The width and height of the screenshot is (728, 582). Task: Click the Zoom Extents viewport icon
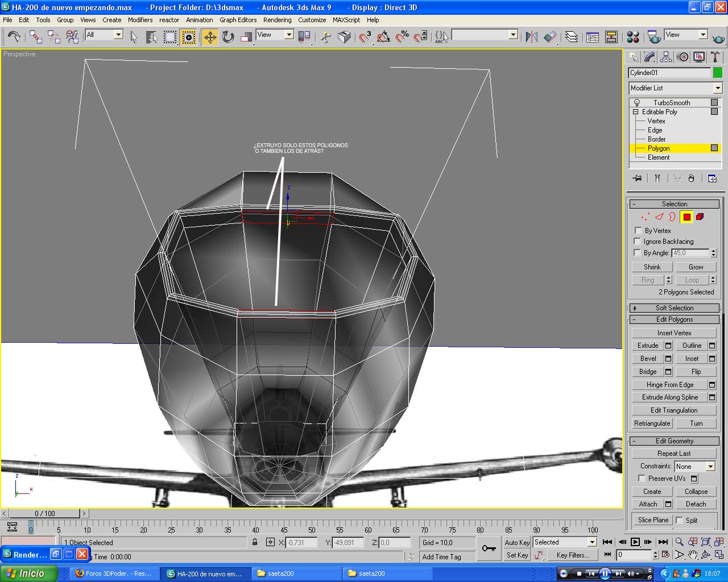pos(706,542)
